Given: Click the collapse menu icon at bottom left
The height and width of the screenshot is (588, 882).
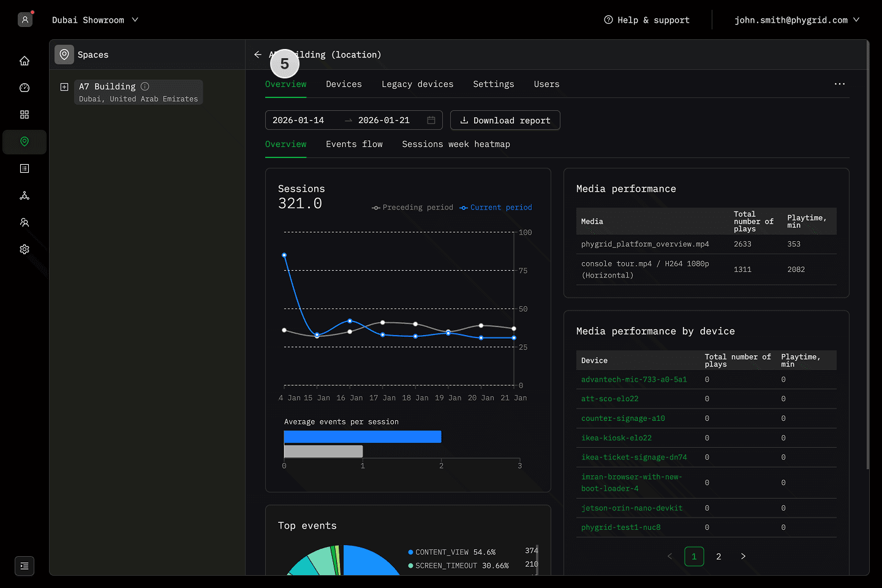Looking at the screenshot, I should click(x=24, y=566).
